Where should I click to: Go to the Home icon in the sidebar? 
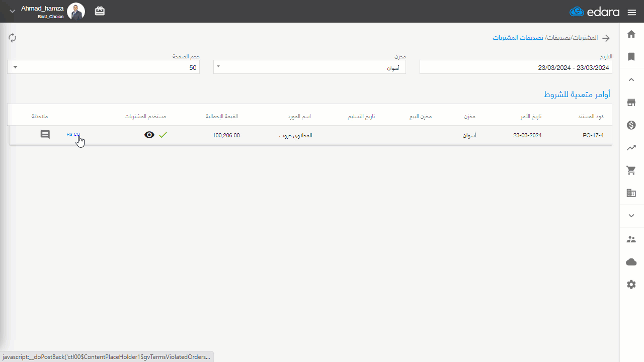pyautogui.click(x=631, y=34)
